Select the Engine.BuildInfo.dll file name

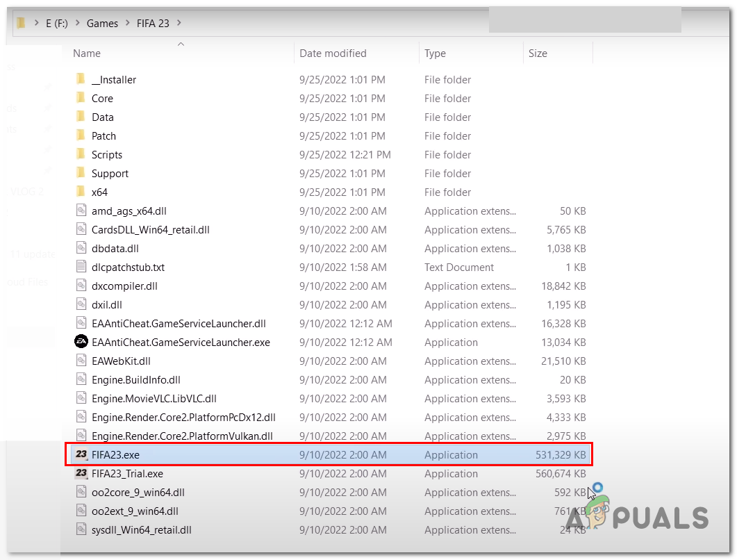(136, 380)
